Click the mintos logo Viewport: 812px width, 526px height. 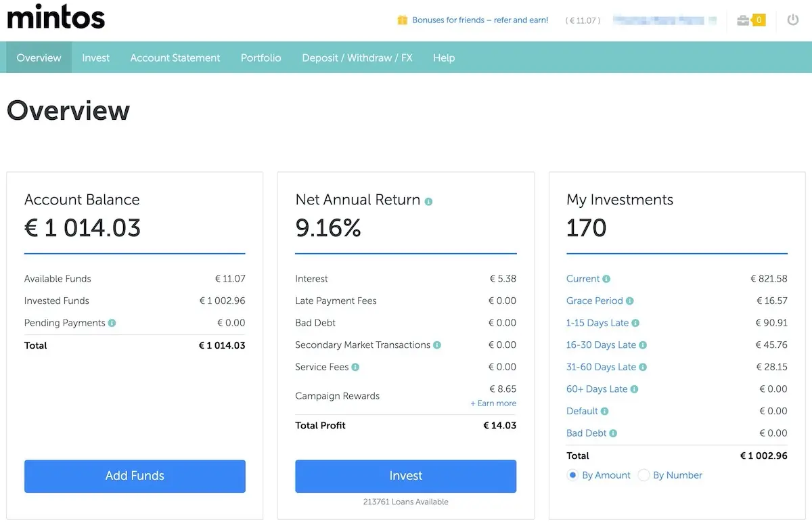(56, 16)
